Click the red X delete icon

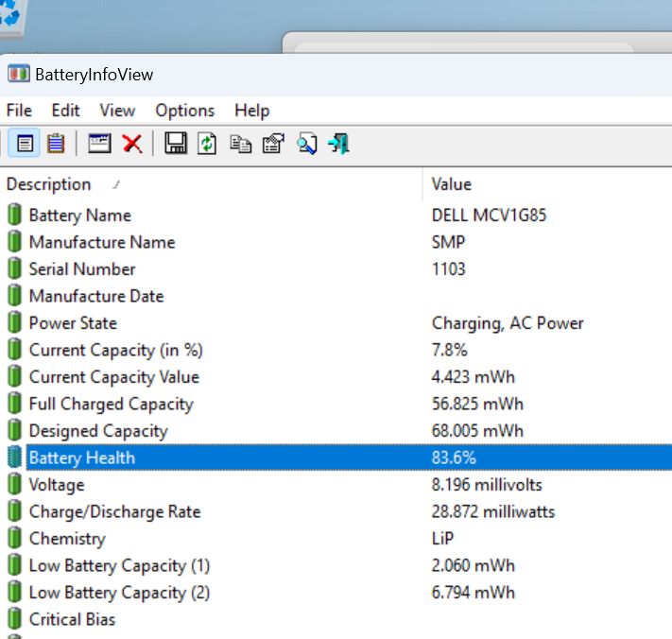132,144
